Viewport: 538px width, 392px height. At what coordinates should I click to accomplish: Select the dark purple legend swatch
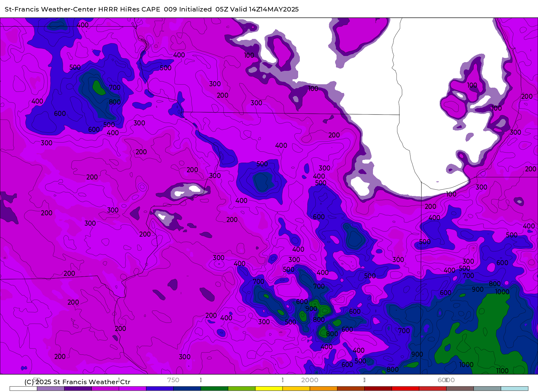tap(78, 389)
